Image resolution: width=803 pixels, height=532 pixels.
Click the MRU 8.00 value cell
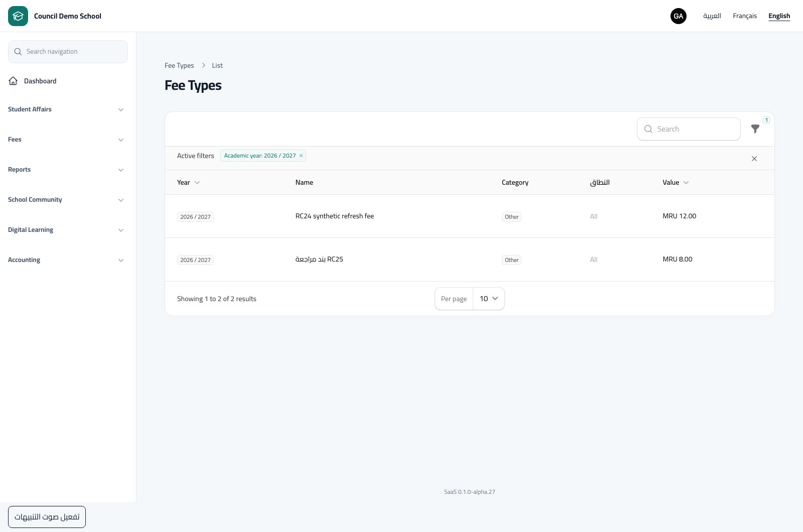point(678,259)
